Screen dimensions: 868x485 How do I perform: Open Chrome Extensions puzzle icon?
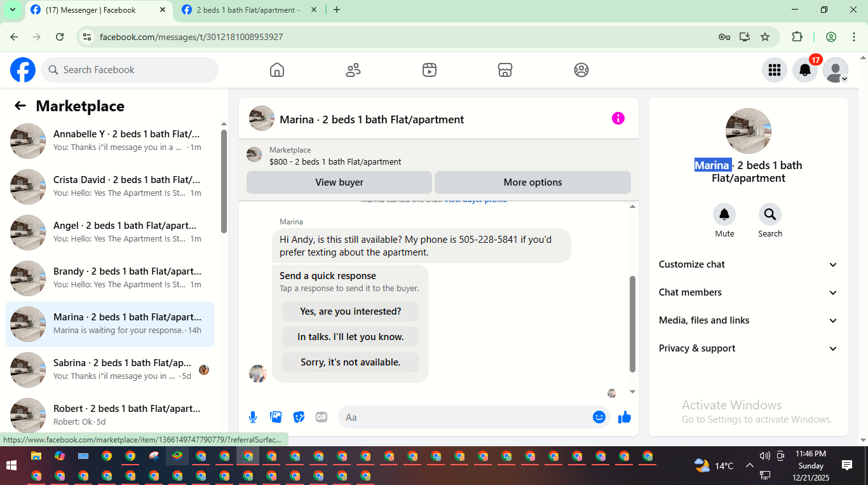pos(797,37)
